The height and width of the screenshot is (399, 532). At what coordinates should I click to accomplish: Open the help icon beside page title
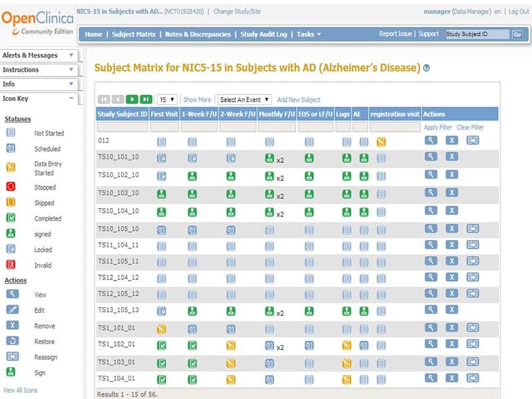click(x=426, y=68)
